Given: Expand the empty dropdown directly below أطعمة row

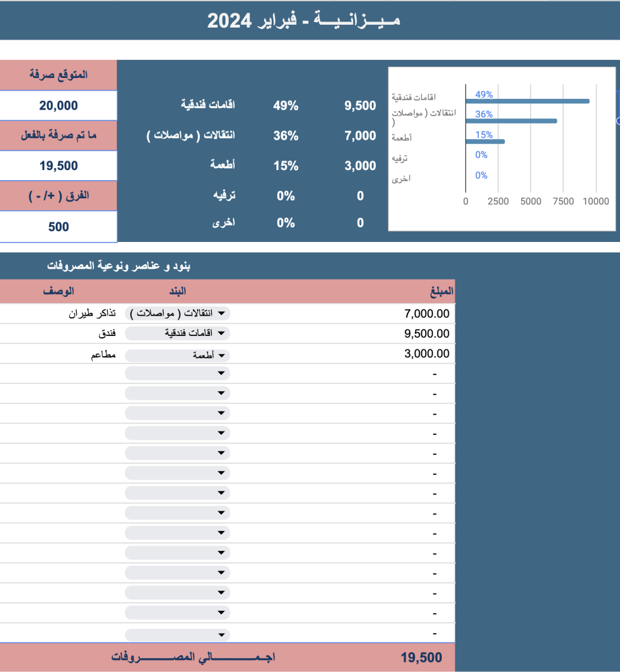Looking at the screenshot, I should 178,374.
